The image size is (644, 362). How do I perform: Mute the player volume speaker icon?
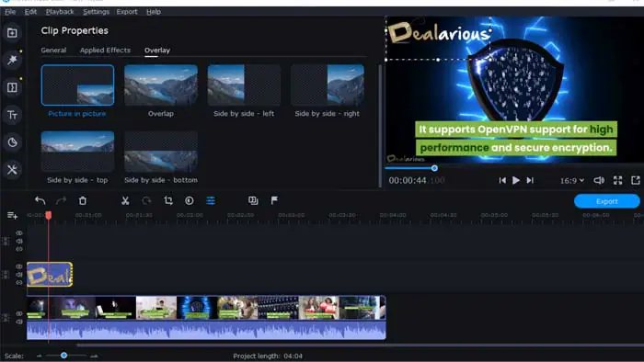(599, 180)
